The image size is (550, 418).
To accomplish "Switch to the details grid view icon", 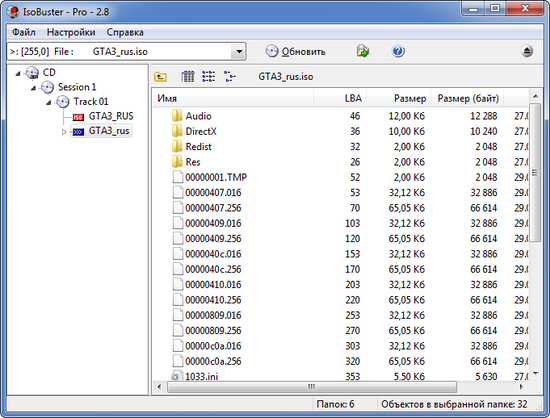I will 188,76.
